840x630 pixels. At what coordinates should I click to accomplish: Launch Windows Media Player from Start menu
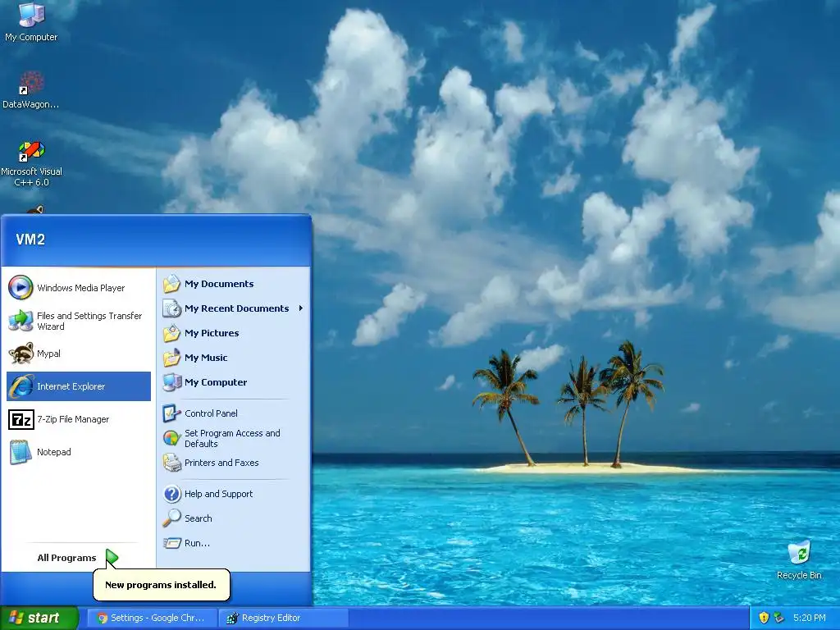[x=79, y=288]
